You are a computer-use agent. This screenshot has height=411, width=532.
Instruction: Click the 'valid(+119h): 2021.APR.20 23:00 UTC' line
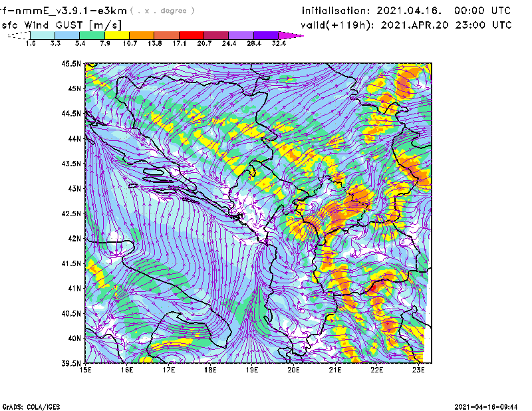click(x=406, y=25)
